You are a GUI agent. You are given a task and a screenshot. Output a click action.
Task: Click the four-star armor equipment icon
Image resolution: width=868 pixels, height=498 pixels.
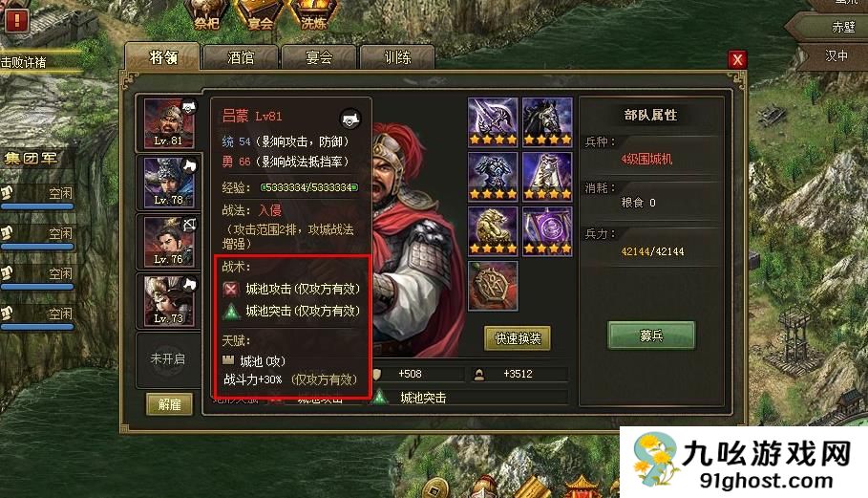(493, 176)
